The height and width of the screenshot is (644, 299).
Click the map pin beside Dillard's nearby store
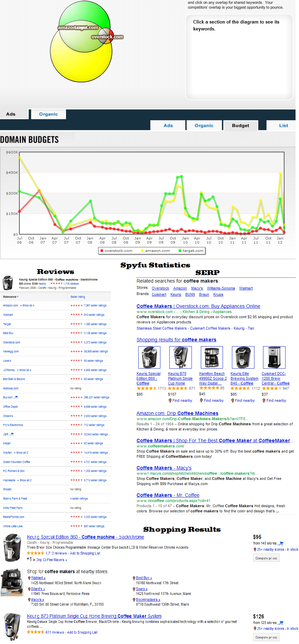(x=29, y=589)
